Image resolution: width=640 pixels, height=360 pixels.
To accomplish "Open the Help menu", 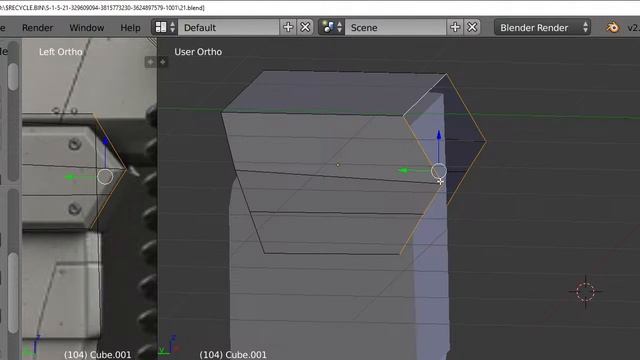I will pos(130,28).
